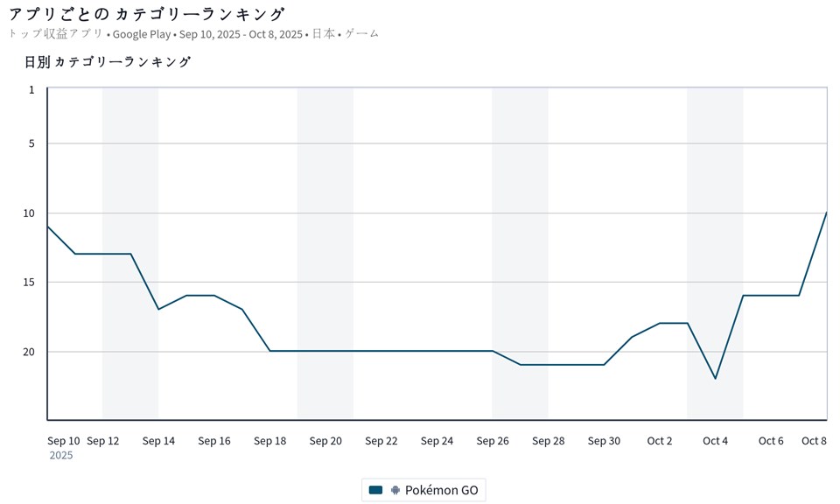The width and height of the screenshot is (840, 504).
Task: Click the dark blue Pokémon GO legend swatch
Action: click(x=376, y=490)
